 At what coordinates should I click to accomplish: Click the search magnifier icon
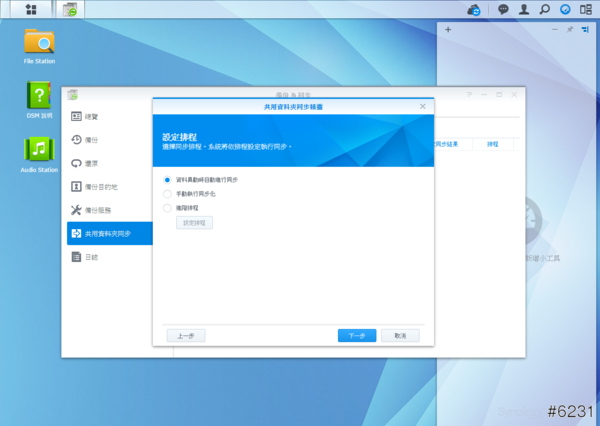(544, 9)
